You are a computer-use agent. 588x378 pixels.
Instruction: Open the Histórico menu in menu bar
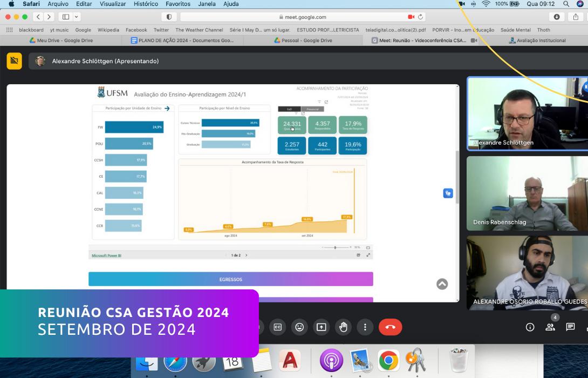[x=146, y=4]
